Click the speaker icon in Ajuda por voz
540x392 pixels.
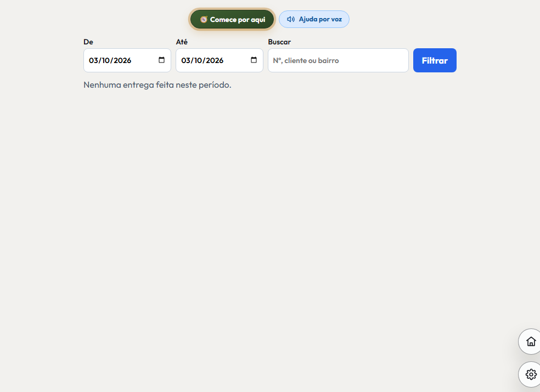pyautogui.click(x=291, y=19)
